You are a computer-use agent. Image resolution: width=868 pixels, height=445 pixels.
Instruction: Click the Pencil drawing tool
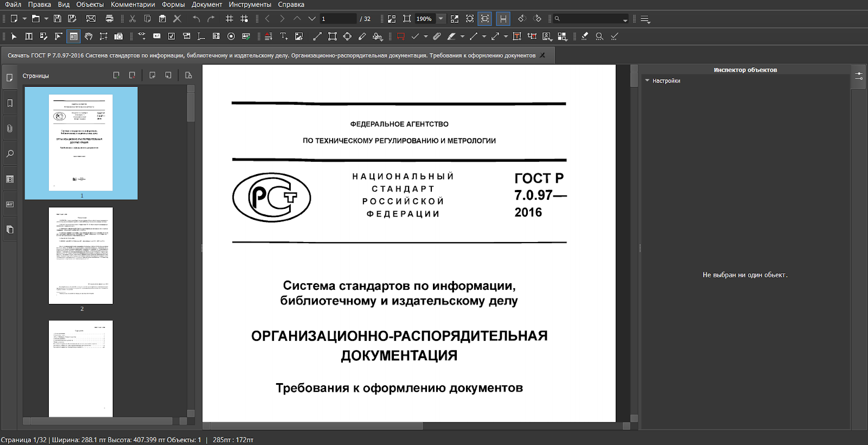pyautogui.click(x=362, y=36)
